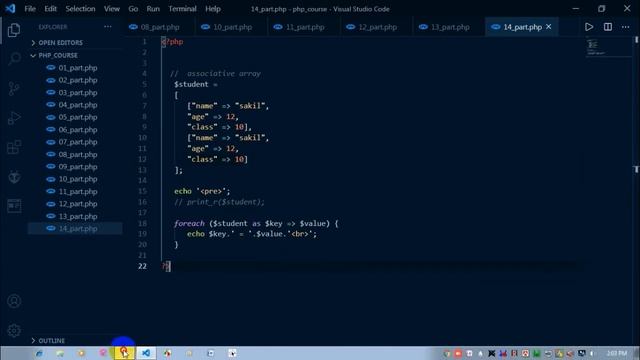
Task: Open the Manage gear in activity bar
Action: pos(14,331)
